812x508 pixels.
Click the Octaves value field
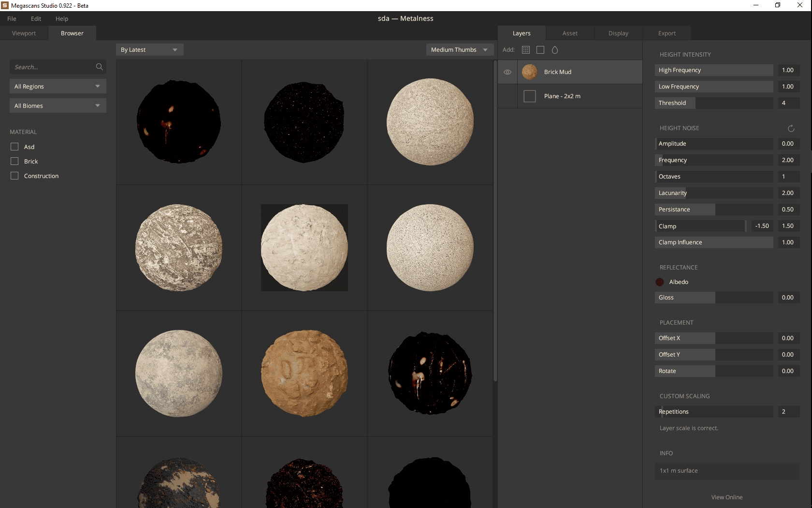click(x=789, y=177)
